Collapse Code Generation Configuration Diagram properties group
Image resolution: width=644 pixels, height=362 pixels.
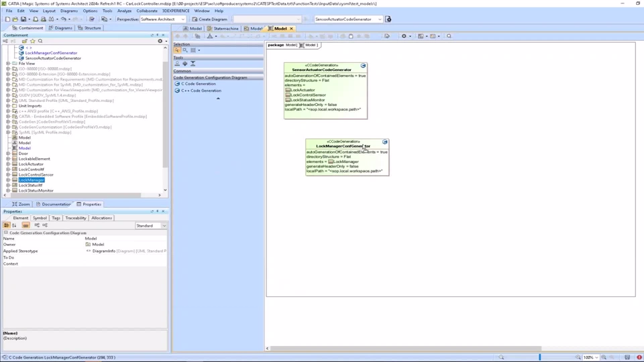pos(6,233)
